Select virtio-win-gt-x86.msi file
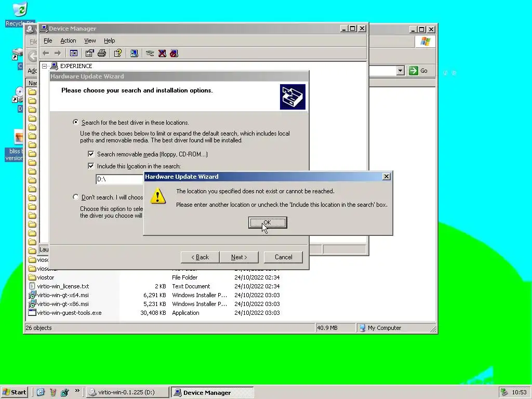This screenshot has width=532, height=399. tap(63, 304)
